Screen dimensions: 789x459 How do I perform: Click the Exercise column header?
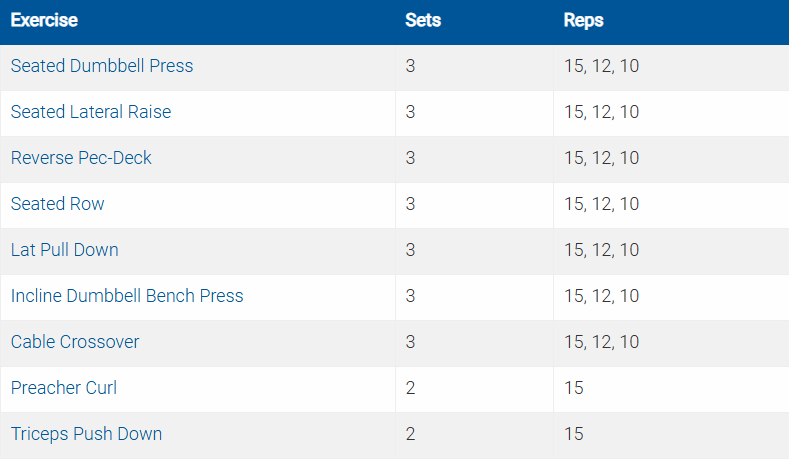tap(44, 20)
